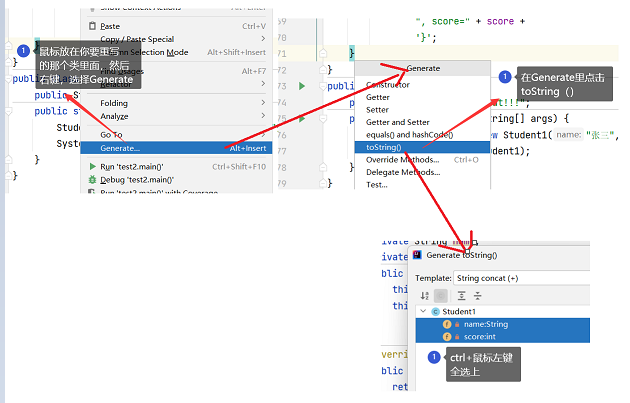
Task: Click the gutter run arrow on line 73
Action: point(302,86)
